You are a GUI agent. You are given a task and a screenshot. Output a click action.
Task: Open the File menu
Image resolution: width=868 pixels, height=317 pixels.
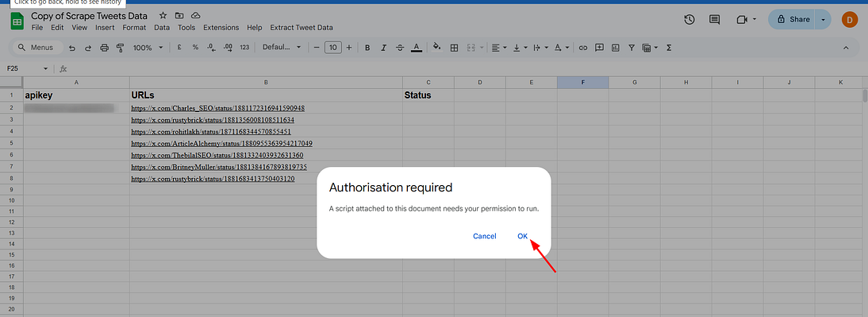(x=37, y=28)
